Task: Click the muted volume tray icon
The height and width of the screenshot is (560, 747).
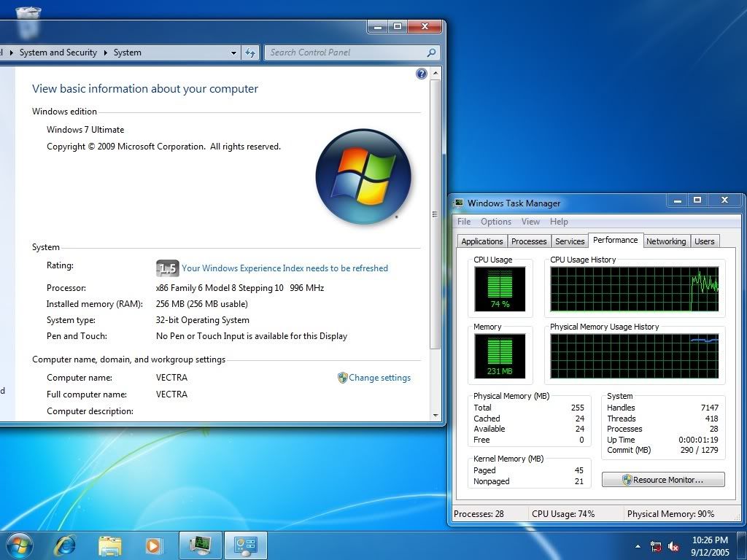Action: tap(673, 546)
